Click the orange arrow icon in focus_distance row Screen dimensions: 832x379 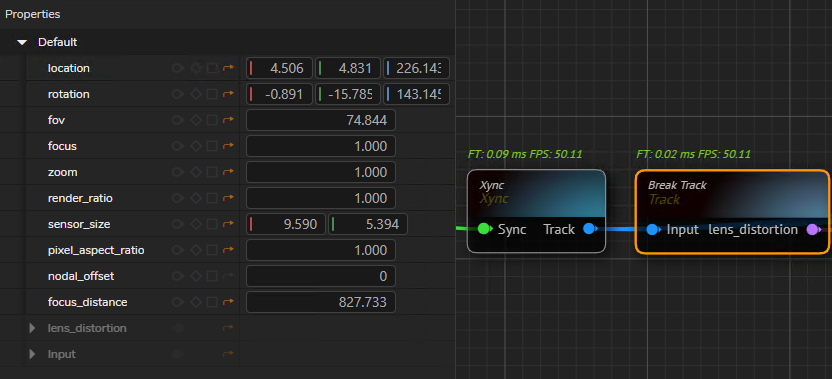tap(228, 302)
